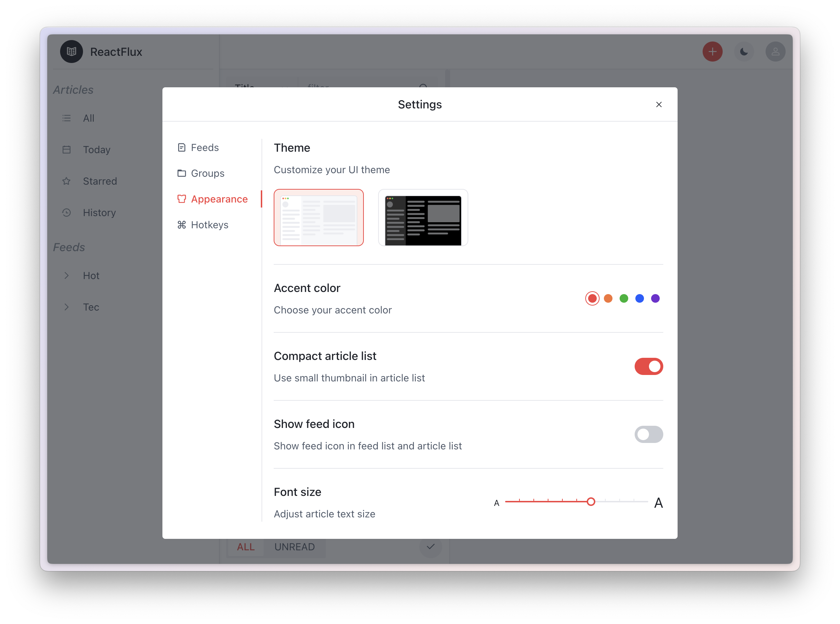Choose the blue accent color
Image resolution: width=840 pixels, height=624 pixels.
click(x=639, y=298)
